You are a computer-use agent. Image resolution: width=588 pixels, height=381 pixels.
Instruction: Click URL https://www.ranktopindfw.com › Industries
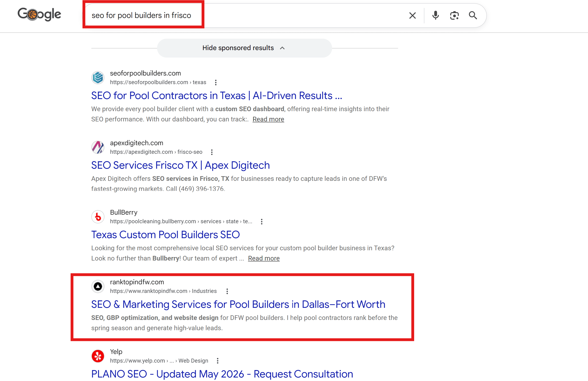(163, 291)
